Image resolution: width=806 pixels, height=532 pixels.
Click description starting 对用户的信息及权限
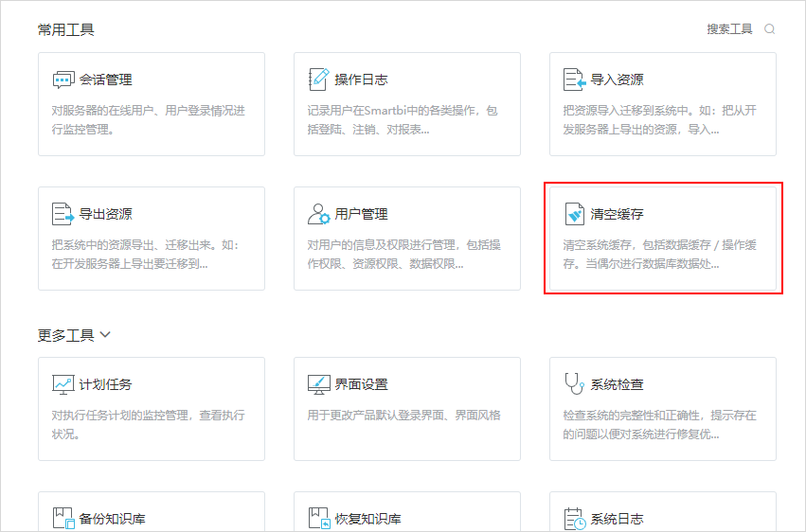pyautogui.click(x=404, y=255)
